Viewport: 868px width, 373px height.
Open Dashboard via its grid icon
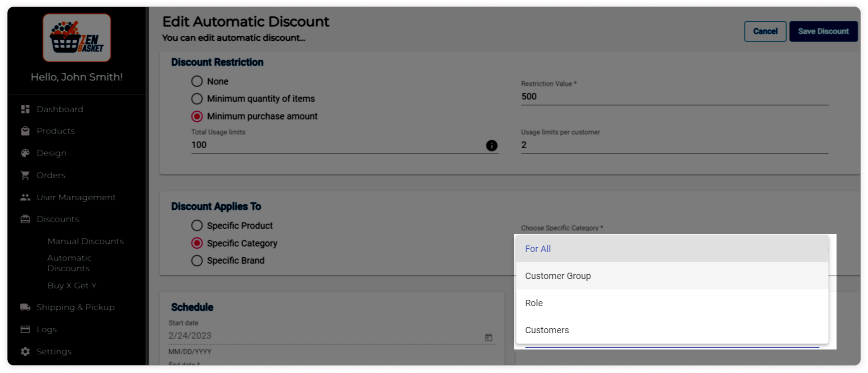(x=25, y=109)
